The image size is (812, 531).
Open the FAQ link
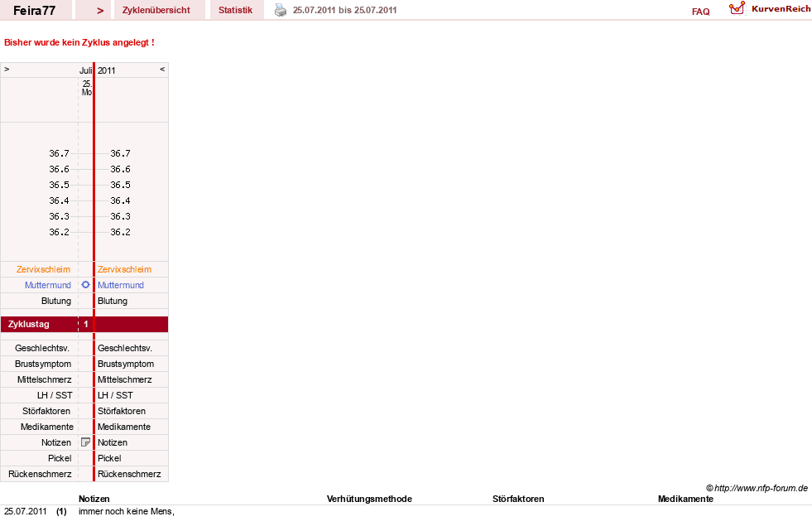coord(700,12)
